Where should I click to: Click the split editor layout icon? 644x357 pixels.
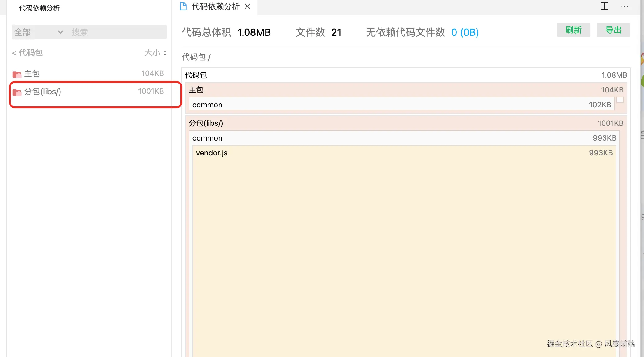(x=604, y=6)
